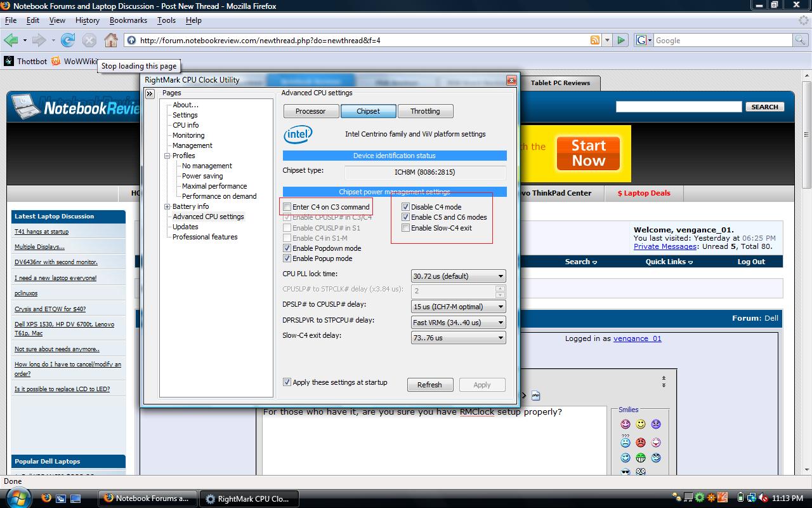Open the T41 hangs at startup thread
Image resolution: width=812 pixels, height=508 pixels.
point(42,232)
